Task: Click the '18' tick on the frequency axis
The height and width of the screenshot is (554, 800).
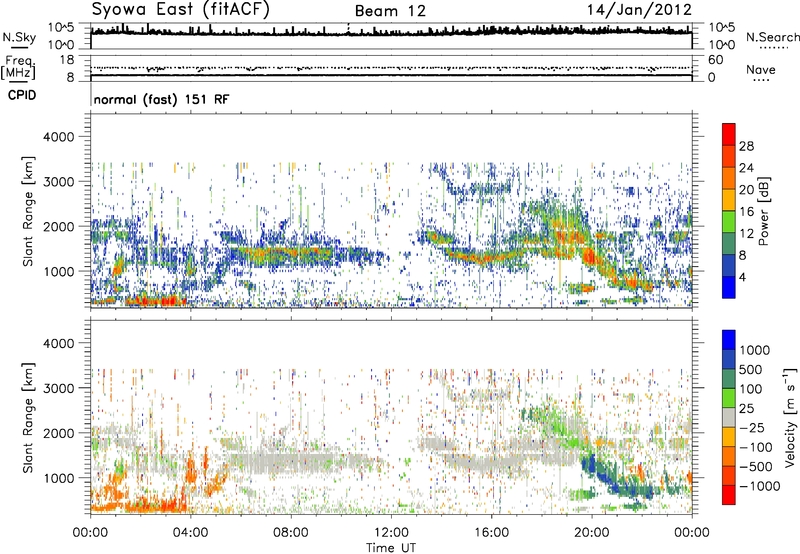Action: [67, 60]
